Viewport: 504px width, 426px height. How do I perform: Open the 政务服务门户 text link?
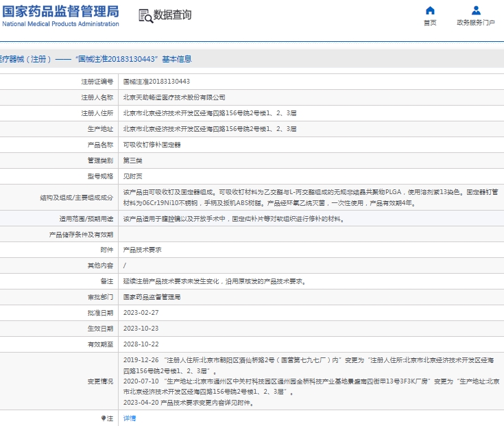(476, 23)
